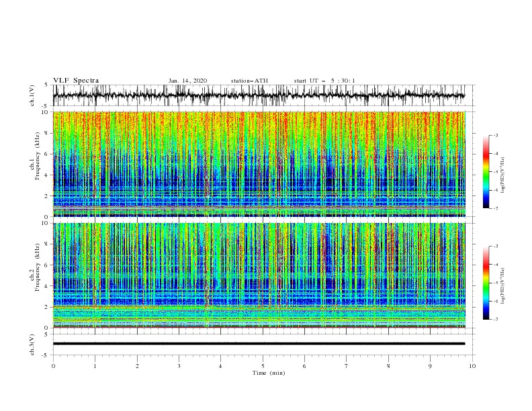
Task: Click the ch.2 spectrogram color bar
Action: (486, 283)
